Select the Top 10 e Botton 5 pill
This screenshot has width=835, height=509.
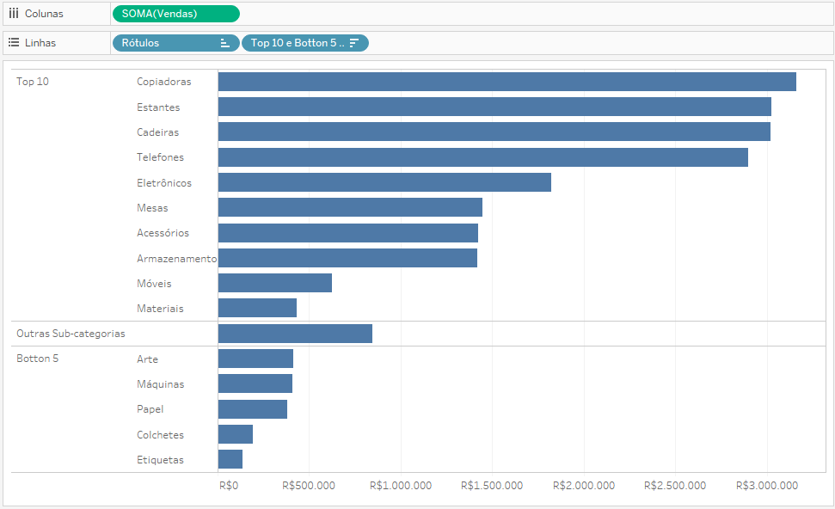(x=305, y=43)
